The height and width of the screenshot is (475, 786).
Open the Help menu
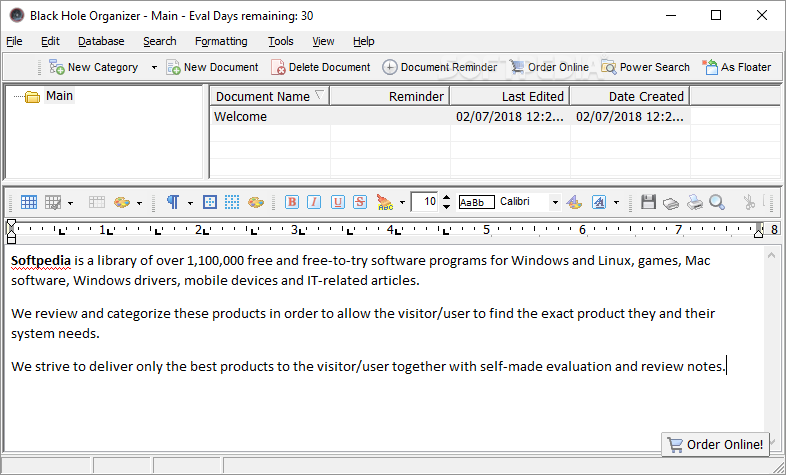[x=363, y=42]
